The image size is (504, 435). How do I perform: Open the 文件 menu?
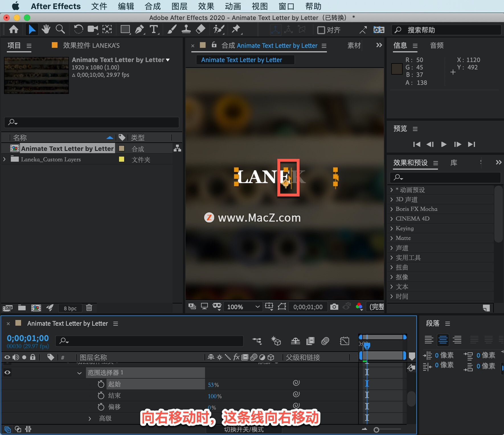[x=99, y=6]
